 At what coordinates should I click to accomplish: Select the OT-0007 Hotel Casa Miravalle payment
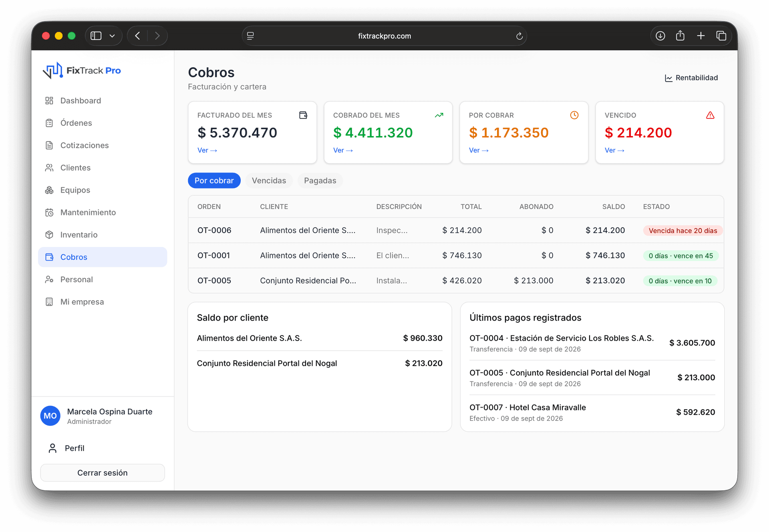[x=592, y=412]
